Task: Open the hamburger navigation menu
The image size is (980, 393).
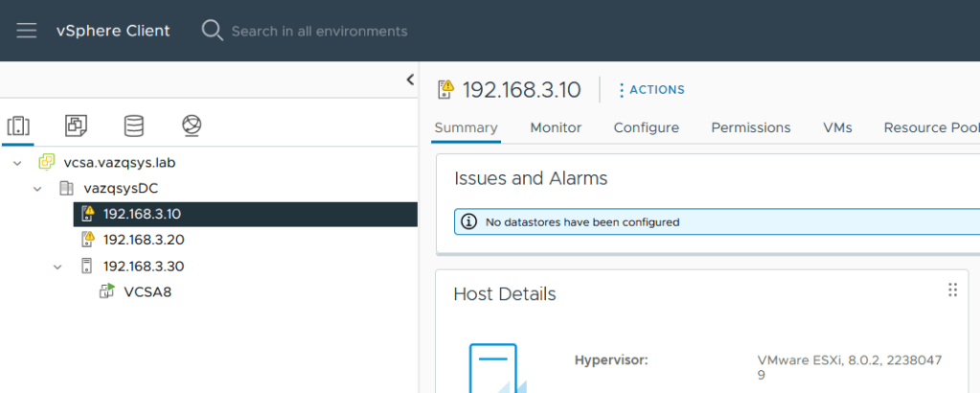Action: tap(27, 31)
